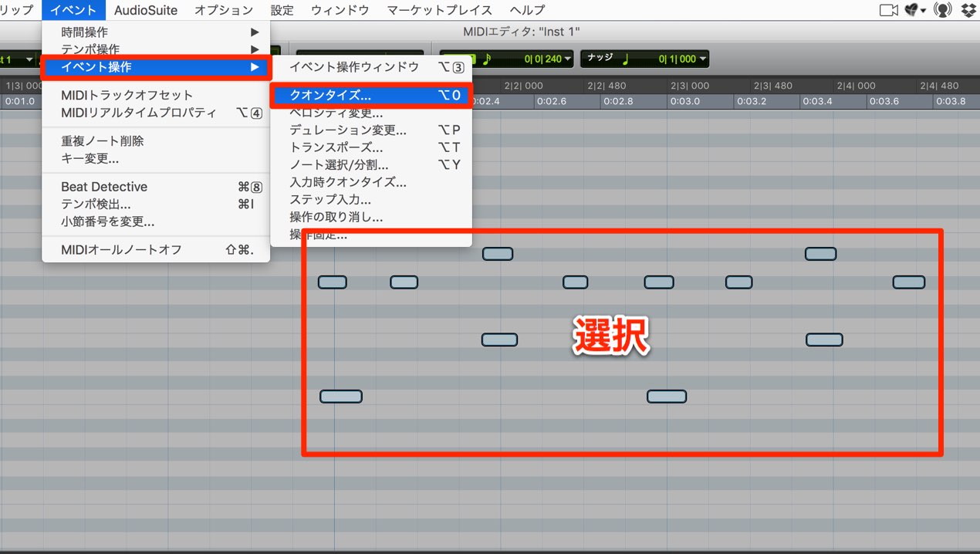980x554 pixels.
Task: Select the first MIDI note in the highest row
Action: [498, 254]
